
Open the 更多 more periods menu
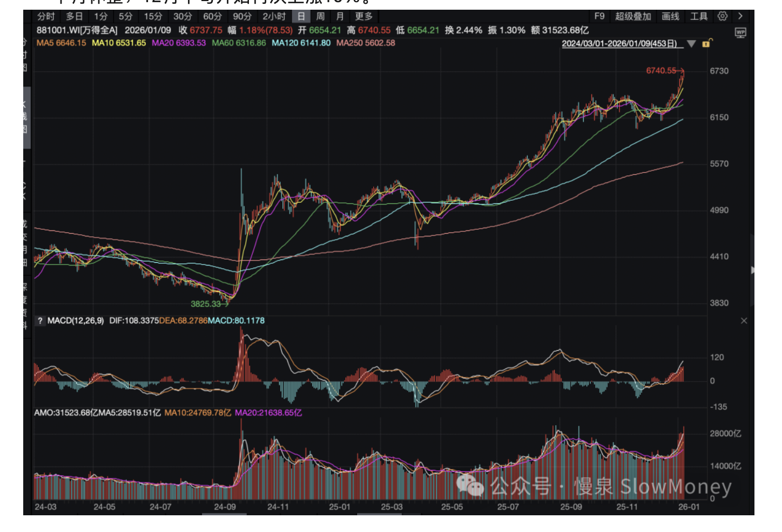tap(364, 16)
